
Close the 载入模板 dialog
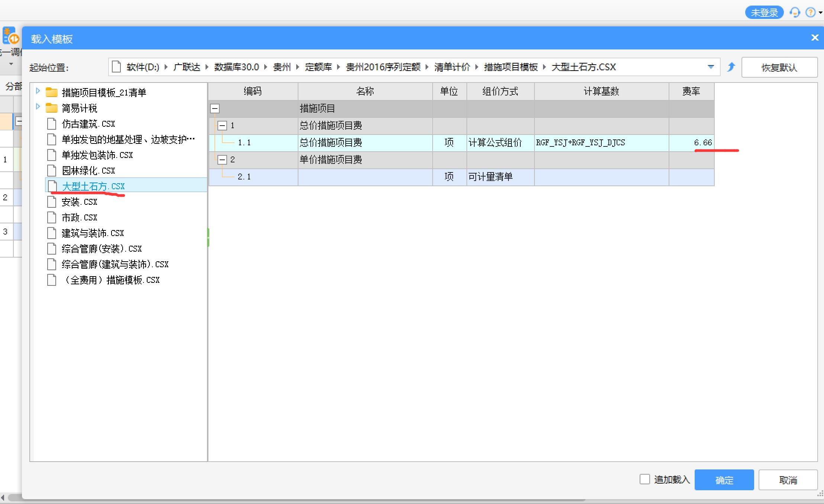pyautogui.click(x=815, y=38)
